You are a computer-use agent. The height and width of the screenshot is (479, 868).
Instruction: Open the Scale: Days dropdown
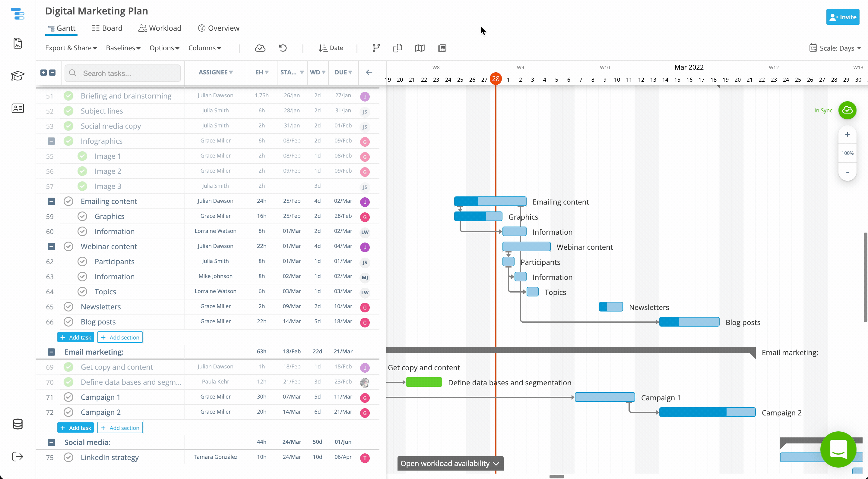[x=835, y=48]
